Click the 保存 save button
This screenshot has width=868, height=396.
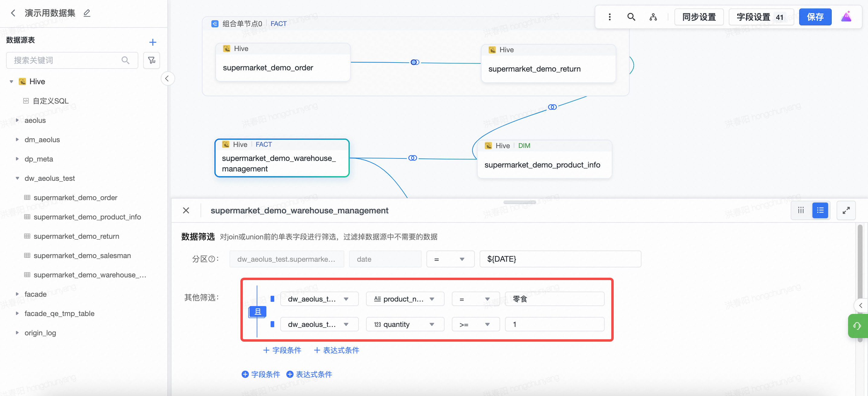coord(815,17)
